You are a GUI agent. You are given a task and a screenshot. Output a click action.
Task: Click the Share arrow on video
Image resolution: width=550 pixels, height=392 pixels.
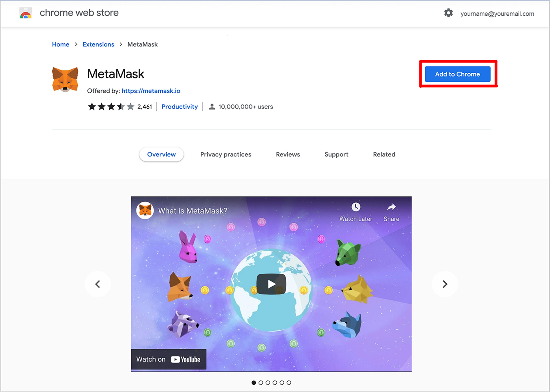point(391,207)
